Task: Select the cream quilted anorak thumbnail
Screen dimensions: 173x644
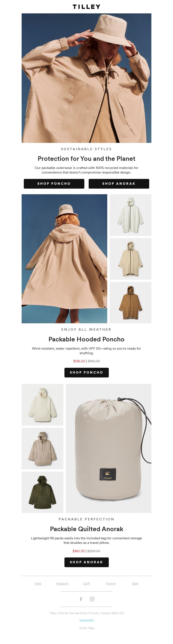Action: 42,405
